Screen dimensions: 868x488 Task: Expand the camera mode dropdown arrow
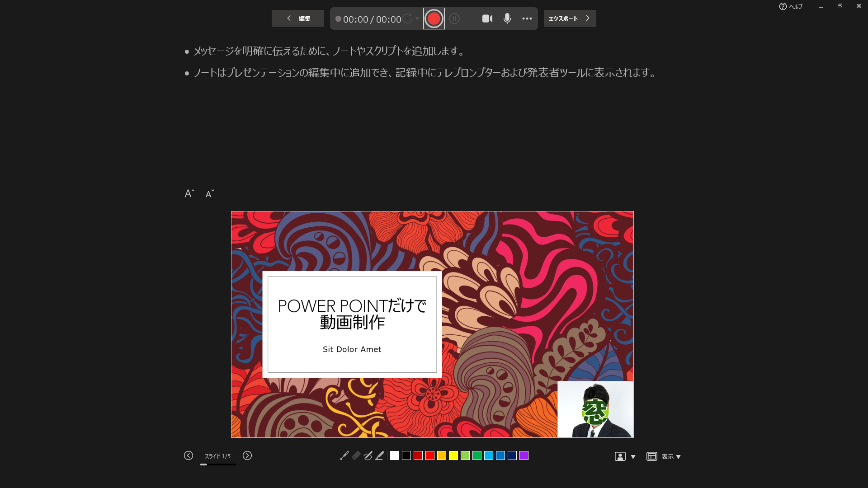(x=633, y=457)
